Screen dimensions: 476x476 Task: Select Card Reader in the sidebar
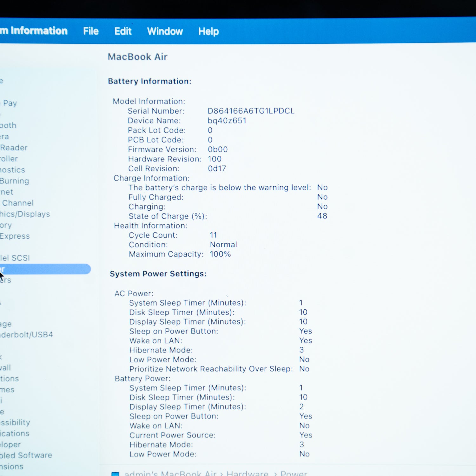tap(14, 148)
